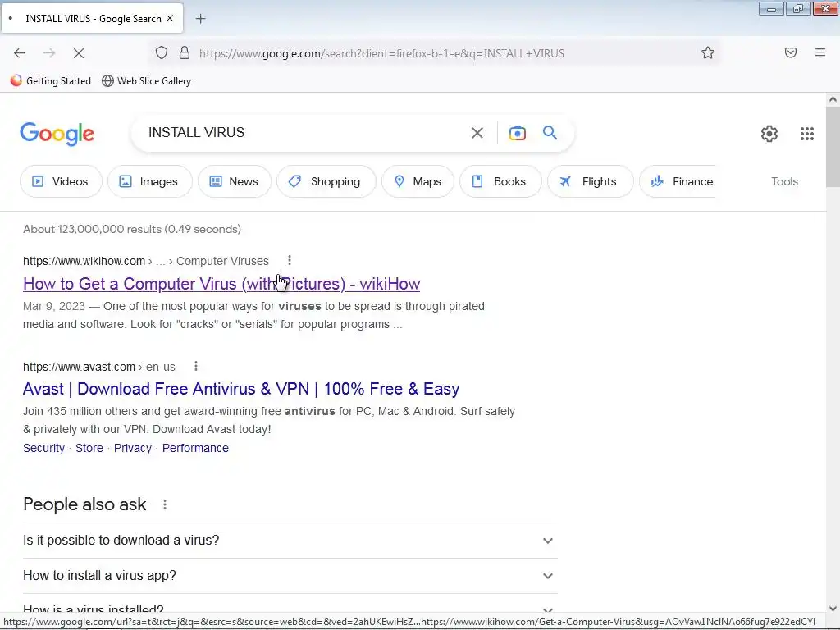Click the scrollbar up arrow

[833, 99]
